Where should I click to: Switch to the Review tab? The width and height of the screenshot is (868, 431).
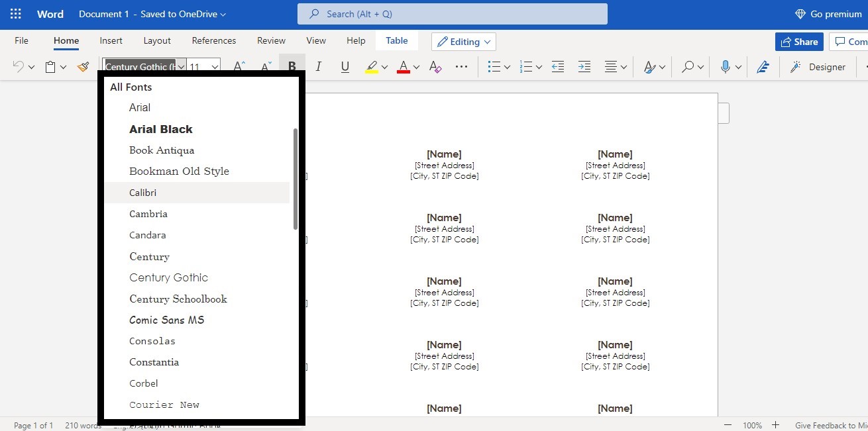point(271,40)
